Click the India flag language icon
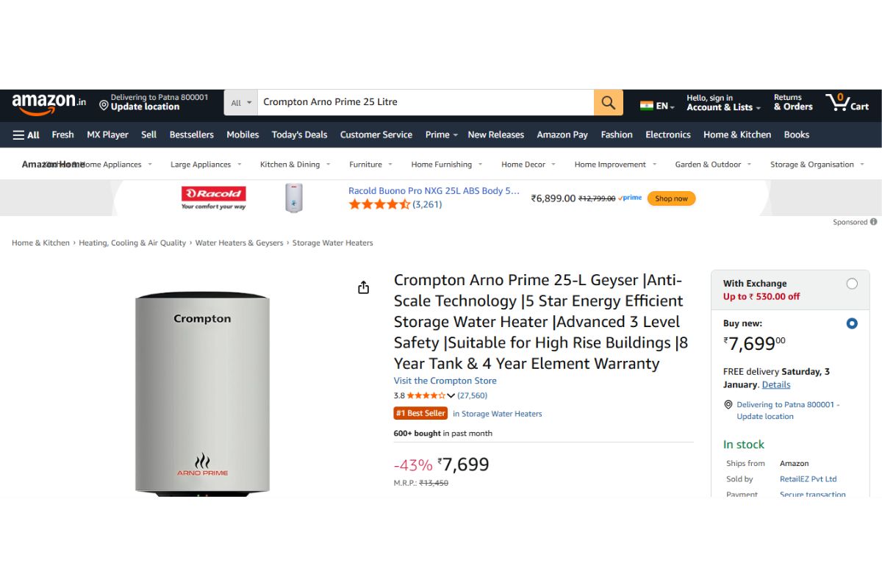Image resolution: width=882 pixels, height=588 pixels. coord(647,106)
